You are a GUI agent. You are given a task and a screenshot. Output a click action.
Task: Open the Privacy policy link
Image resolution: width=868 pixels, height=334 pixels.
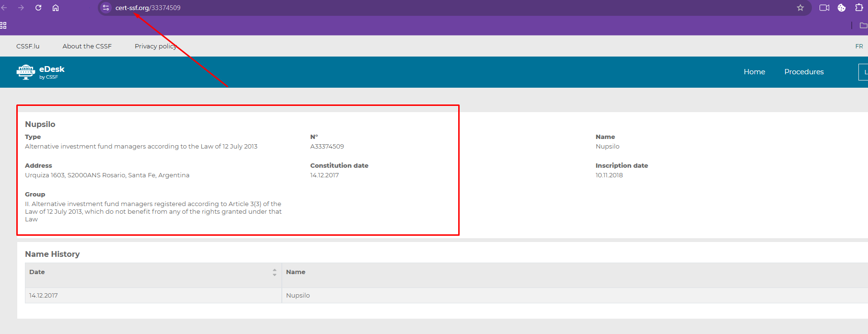point(156,46)
